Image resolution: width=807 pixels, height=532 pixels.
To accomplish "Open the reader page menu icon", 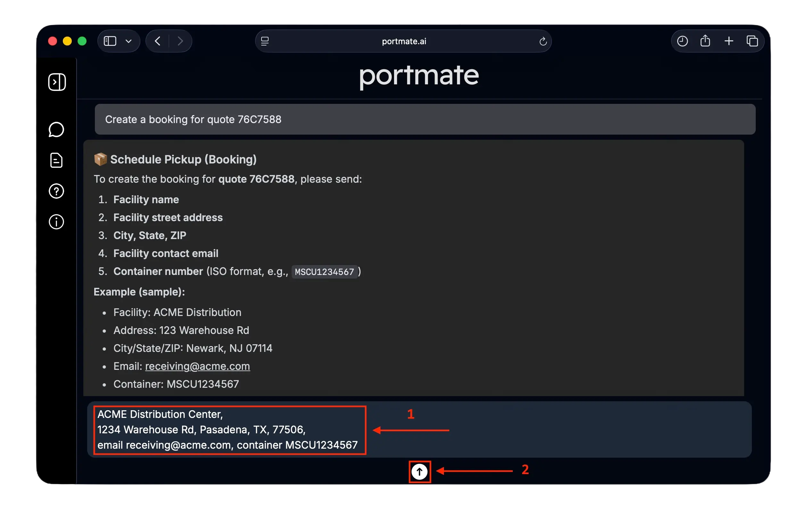I will click(265, 41).
